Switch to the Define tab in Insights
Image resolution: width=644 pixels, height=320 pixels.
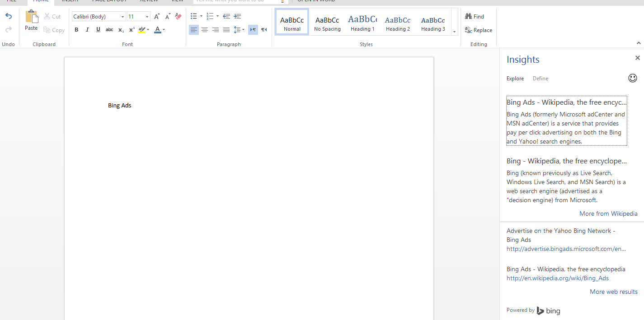point(540,79)
